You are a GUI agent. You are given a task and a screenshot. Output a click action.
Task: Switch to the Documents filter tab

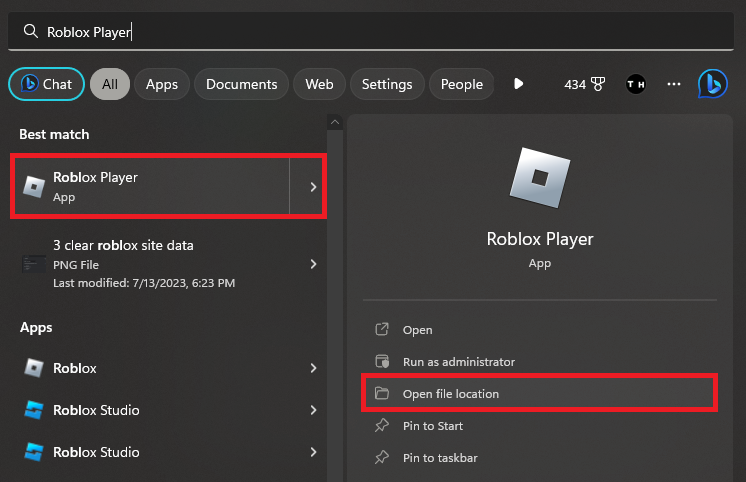pyautogui.click(x=241, y=84)
